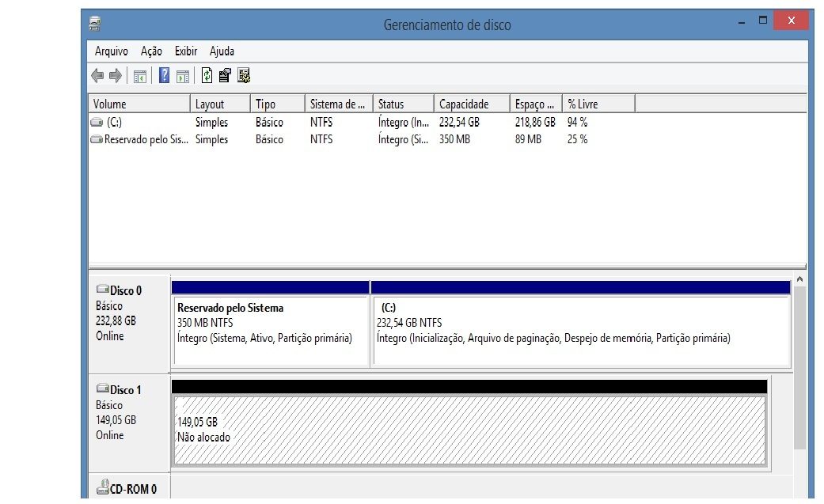Sort by the Status column header

point(404,104)
